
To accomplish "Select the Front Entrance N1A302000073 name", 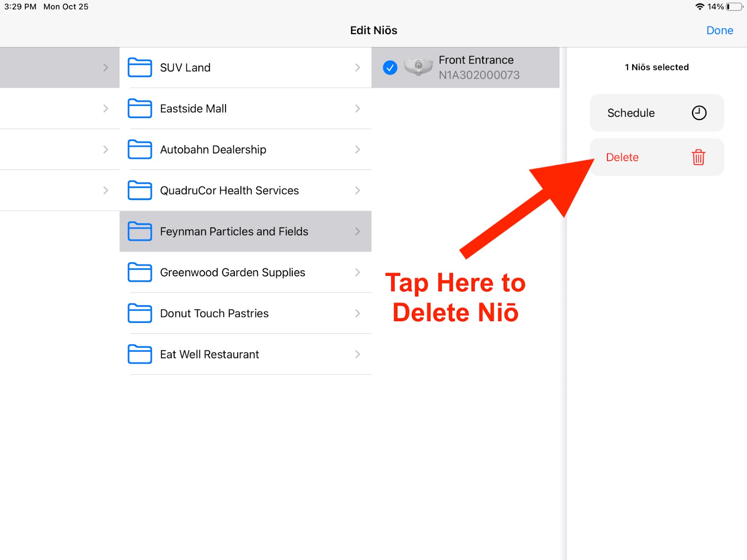I will (478, 68).
